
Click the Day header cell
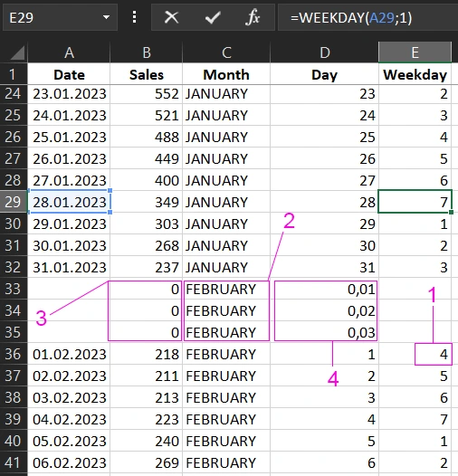click(x=324, y=74)
